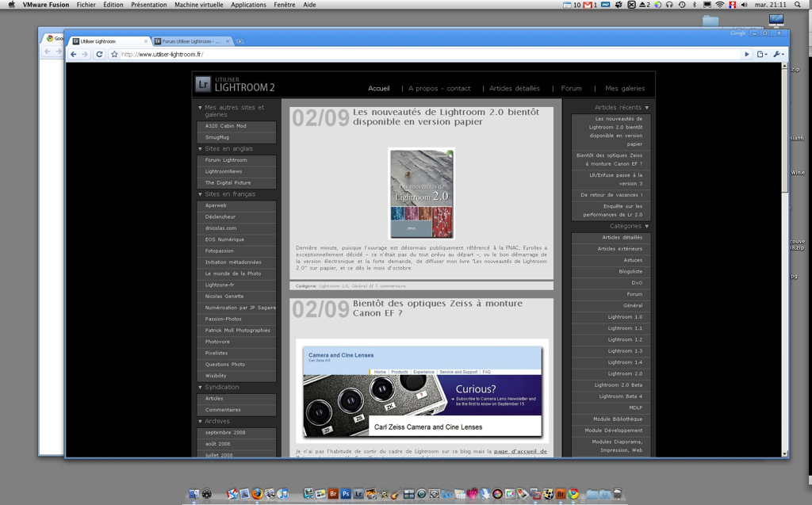The width and height of the screenshot is (812, 505).
Task: Click the volume icon in menu bar
Action: click(744, 5)
